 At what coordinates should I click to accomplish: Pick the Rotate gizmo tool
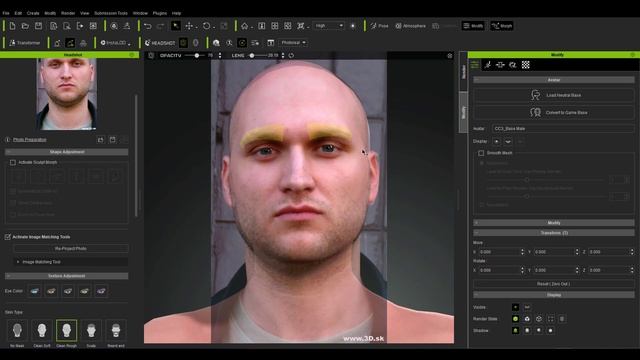pyautogui.click(x=207, y=26)
